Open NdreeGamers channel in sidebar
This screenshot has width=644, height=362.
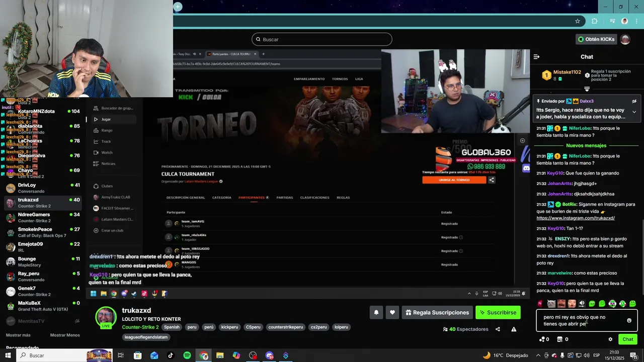43,218
